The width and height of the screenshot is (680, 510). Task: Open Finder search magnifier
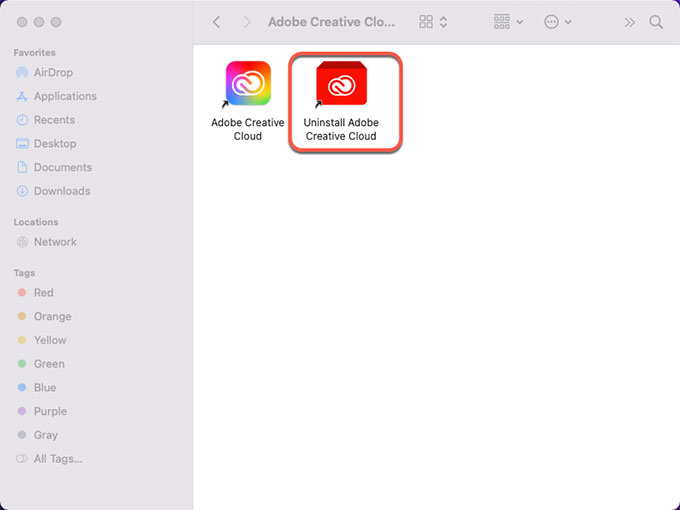coord(656,22)
